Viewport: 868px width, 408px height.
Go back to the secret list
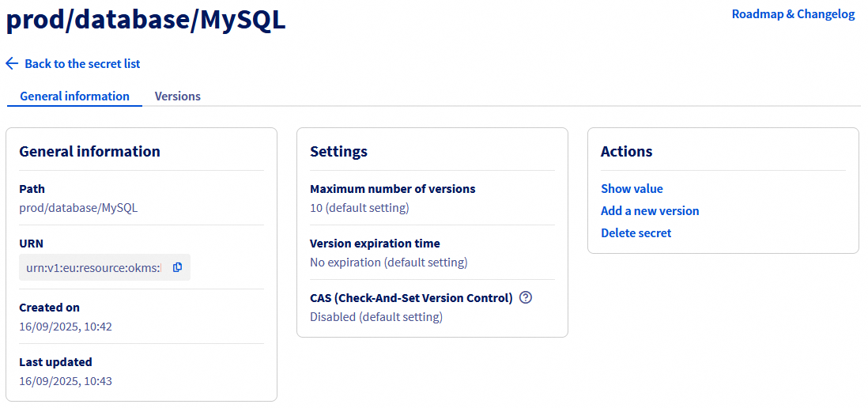(82, 63)
